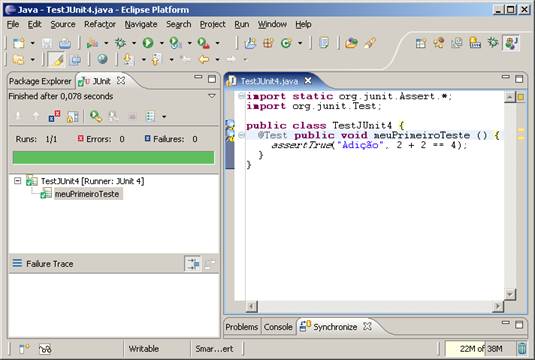The image size is (535, 360).
Task: Click the Search flashlight toolbar icon
Action: click(370, 43)
